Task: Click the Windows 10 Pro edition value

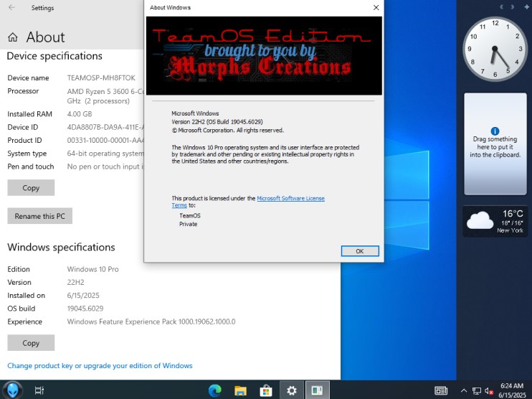Action: 93,269
